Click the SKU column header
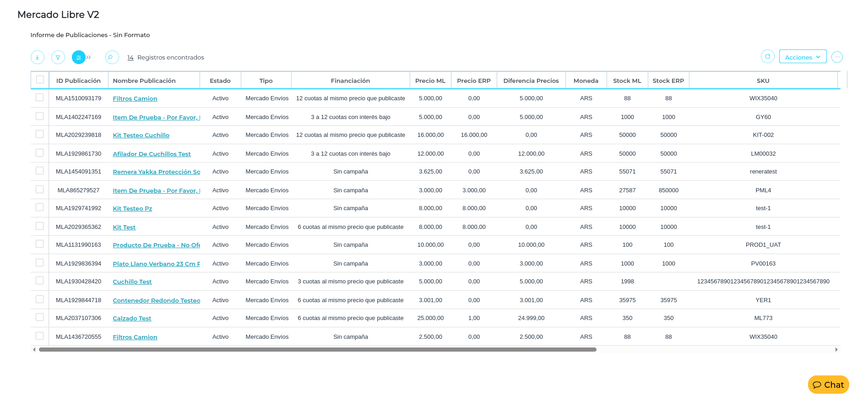The width and height of the screenshot is (868, 407). (x=763, y=81)
